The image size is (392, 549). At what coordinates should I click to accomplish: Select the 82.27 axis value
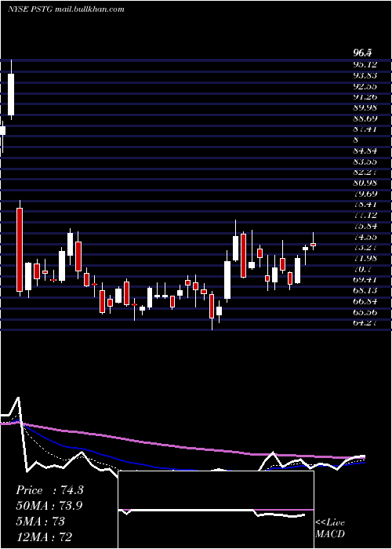point(365,173)
